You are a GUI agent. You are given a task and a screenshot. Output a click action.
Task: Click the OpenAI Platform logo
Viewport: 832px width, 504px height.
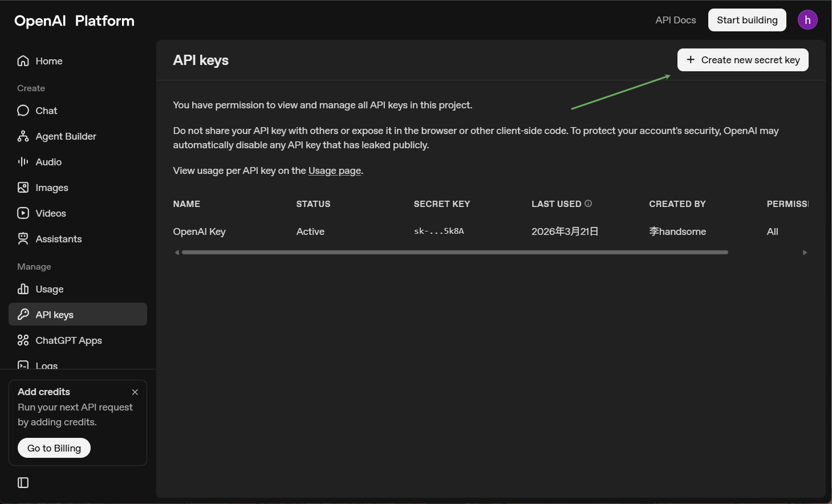coord(74,21)
